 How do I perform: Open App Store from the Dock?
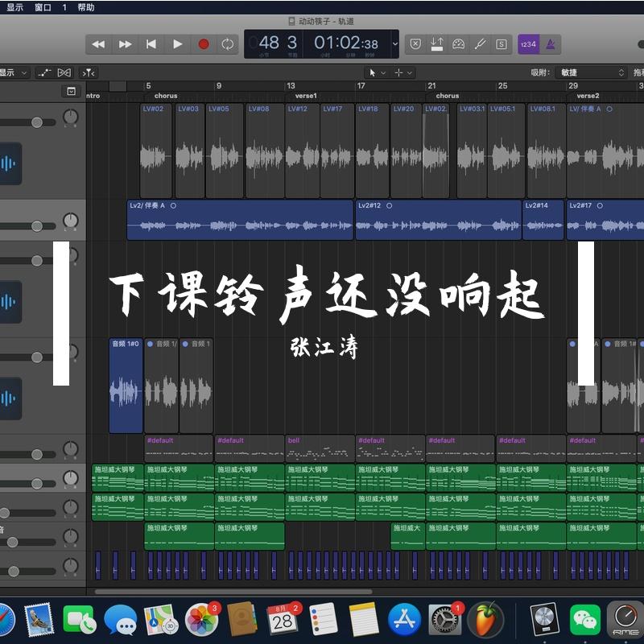coord(404,620)
